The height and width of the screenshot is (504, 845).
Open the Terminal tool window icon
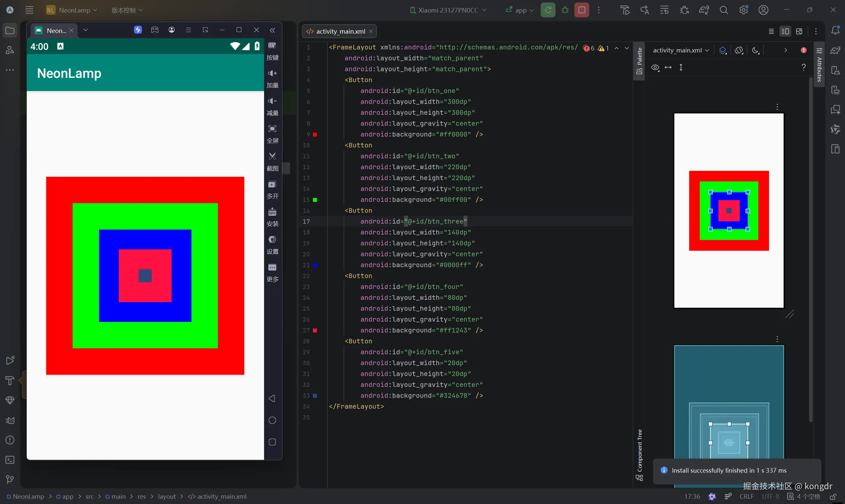[10, 460]
